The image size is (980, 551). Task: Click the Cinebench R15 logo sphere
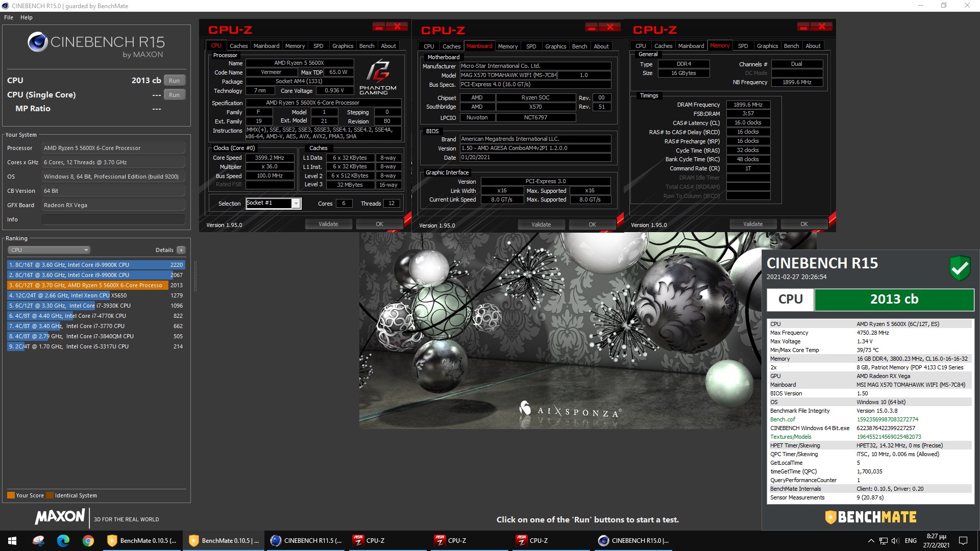(37, 42)
